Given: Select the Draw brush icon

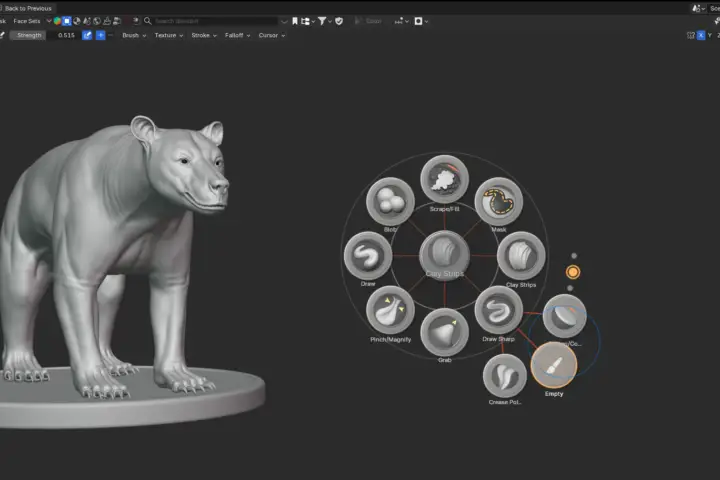Looking at the screenshot, I should [368, 255].
